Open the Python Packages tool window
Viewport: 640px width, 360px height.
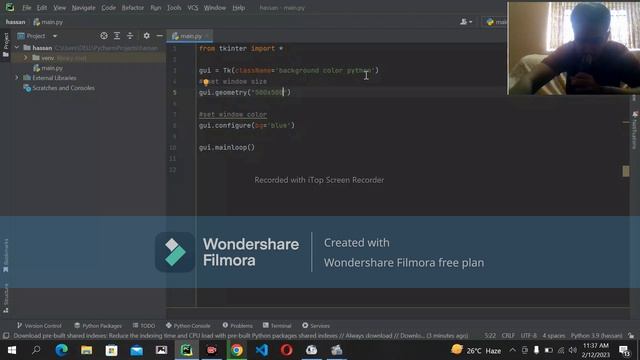tap(98, 326)
